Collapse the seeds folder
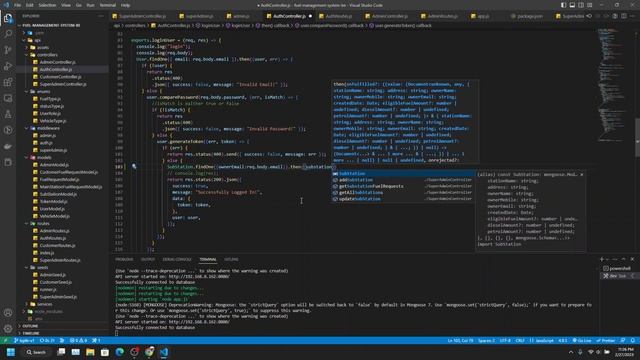 [42, 268]
